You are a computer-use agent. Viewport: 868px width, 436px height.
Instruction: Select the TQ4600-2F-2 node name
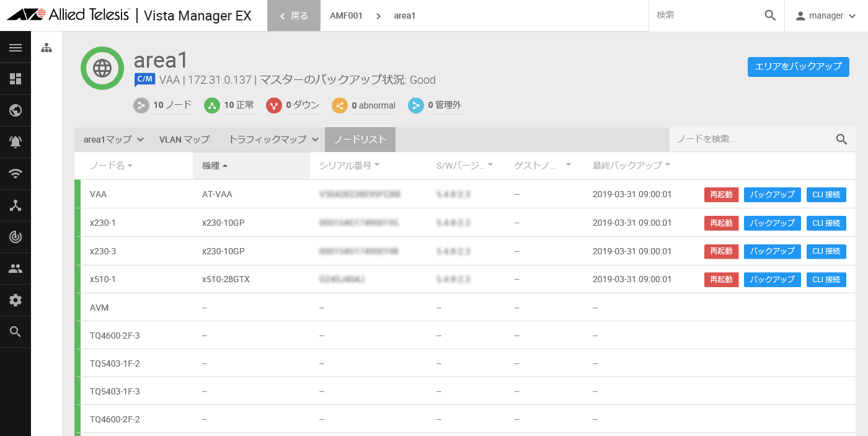(115, 419)
